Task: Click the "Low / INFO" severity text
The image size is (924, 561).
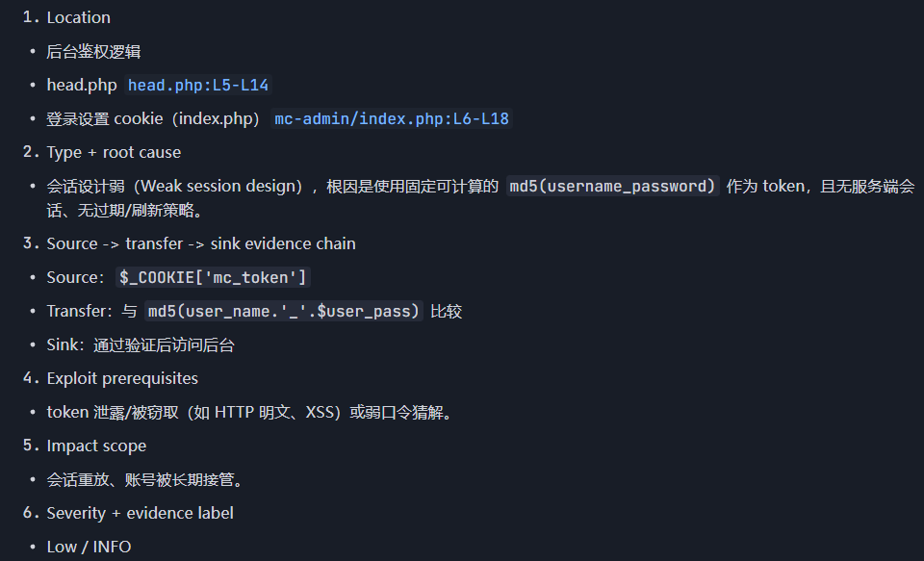Action: (89, 548)
